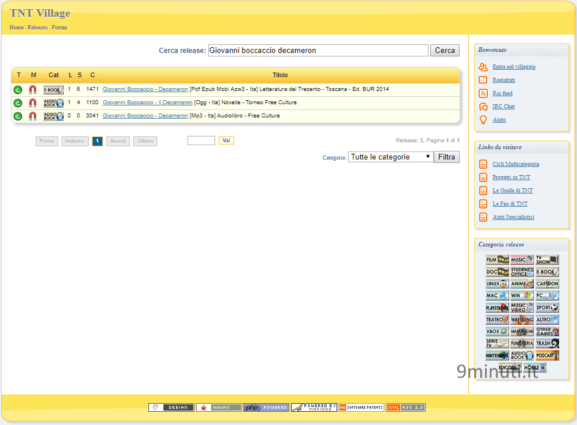Expand the Tutte le categorie dropdown
577x425 pixels.
point(390,157)
